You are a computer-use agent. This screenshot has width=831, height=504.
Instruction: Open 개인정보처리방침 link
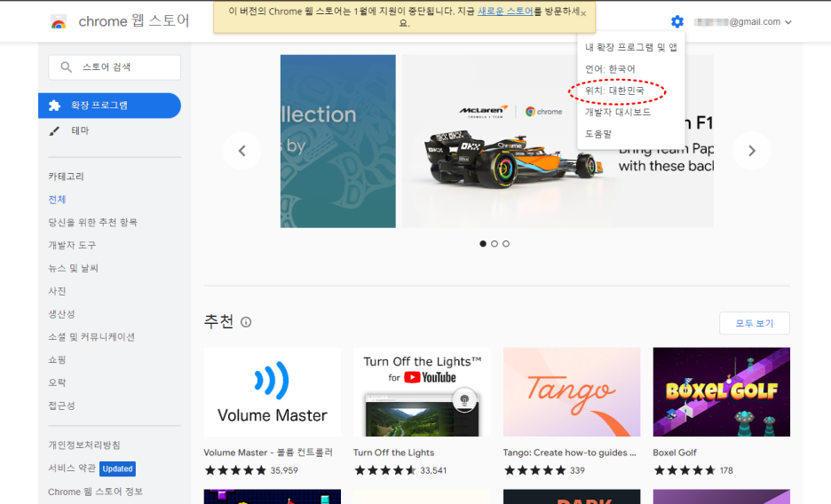[84, 445]
